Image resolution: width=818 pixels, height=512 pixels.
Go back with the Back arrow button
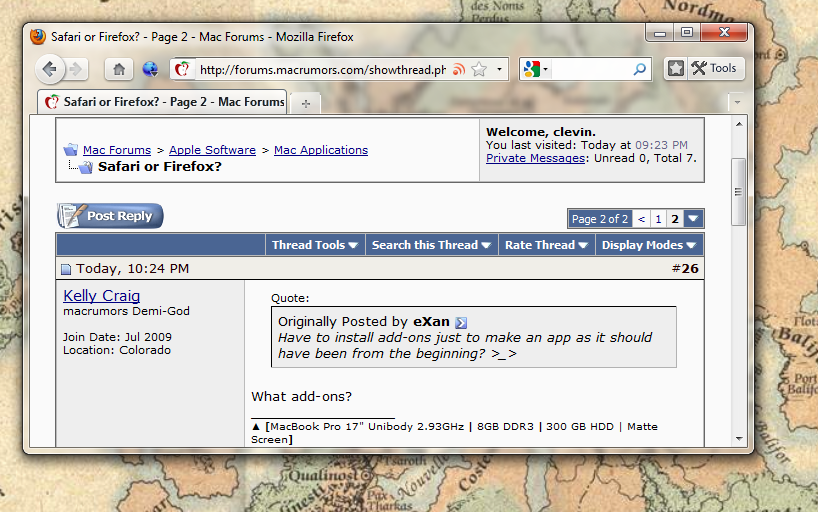(x=50, y=69)
